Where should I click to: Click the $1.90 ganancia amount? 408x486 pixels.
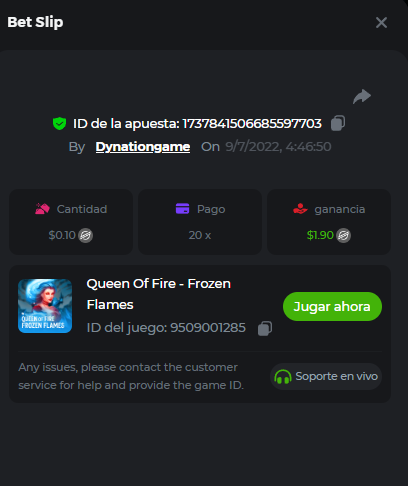point(320,235)
